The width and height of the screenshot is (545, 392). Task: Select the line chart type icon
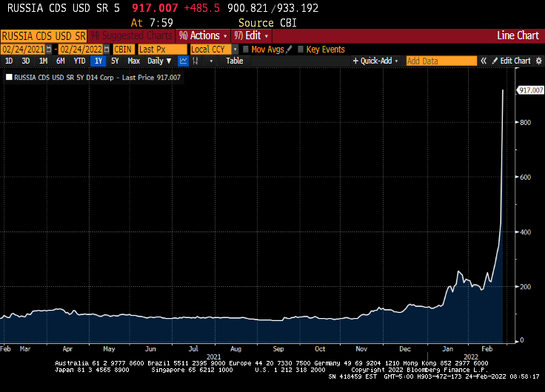[x=183, y=61]
